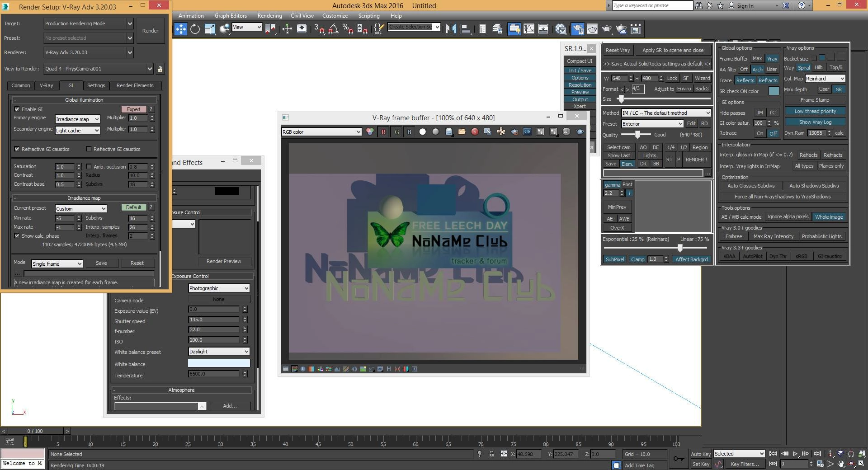The height and width of the screenshot is (470, 868).
Task: Select the Select and Move tool
Action: (x=181, y=29)
